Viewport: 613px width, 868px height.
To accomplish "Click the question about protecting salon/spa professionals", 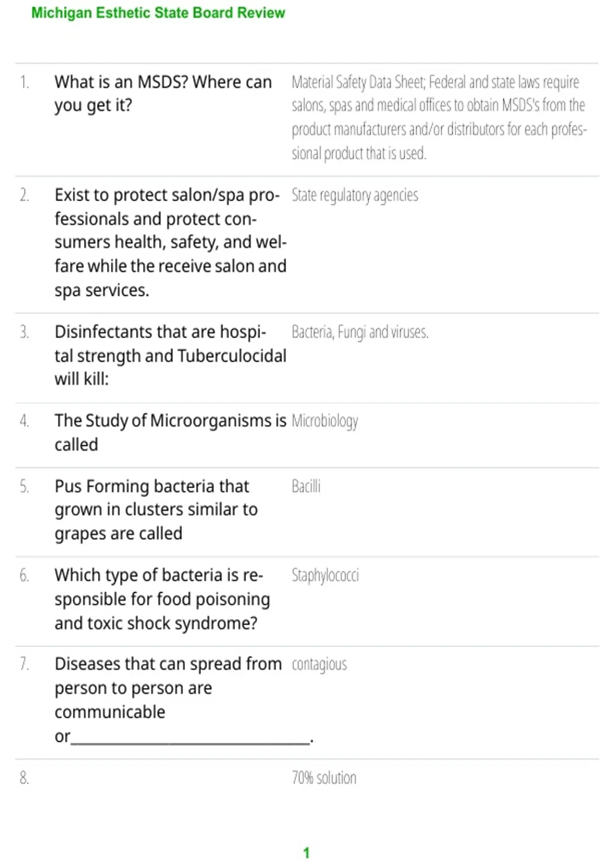I will point(170,243).
